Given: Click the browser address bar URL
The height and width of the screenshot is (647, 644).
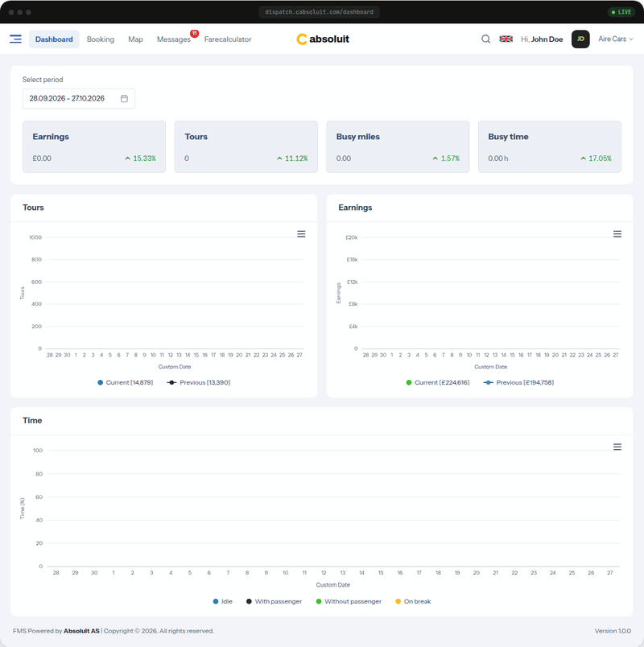Looking at the screenshot, I should [x=319, y=12].
